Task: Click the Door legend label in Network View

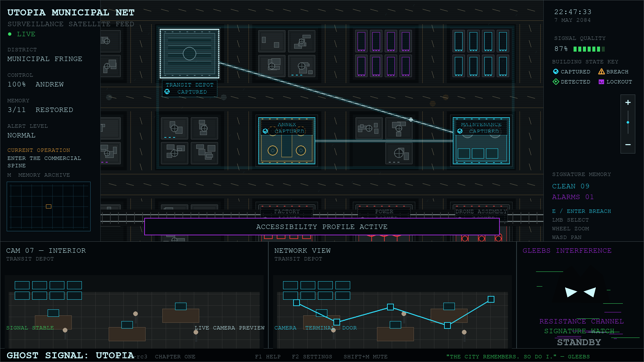Action: point(350,328)
